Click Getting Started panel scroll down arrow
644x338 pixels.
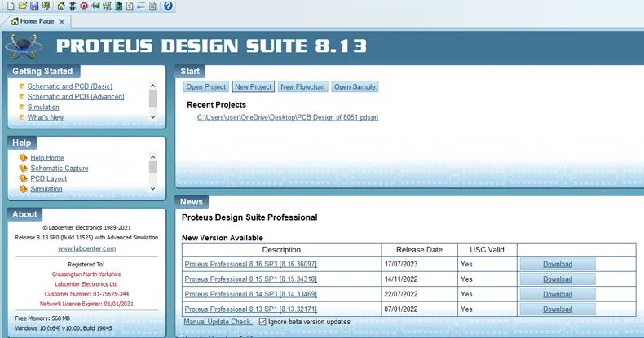coord(152,117)
